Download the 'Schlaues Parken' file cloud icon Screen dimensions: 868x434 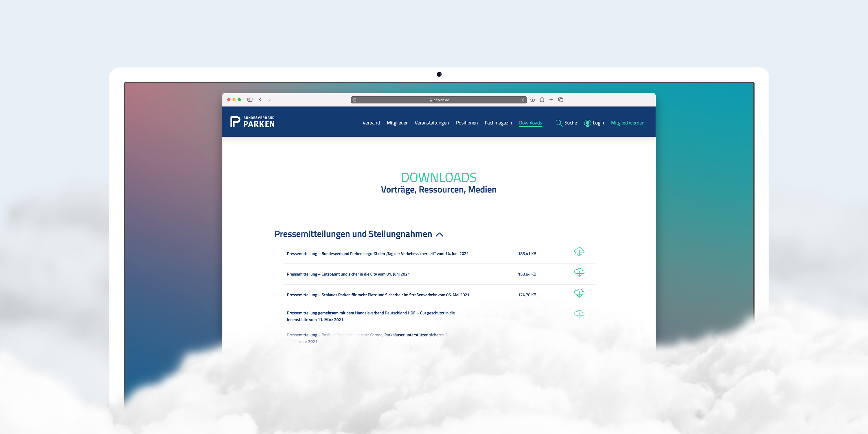tap(579, 293)
